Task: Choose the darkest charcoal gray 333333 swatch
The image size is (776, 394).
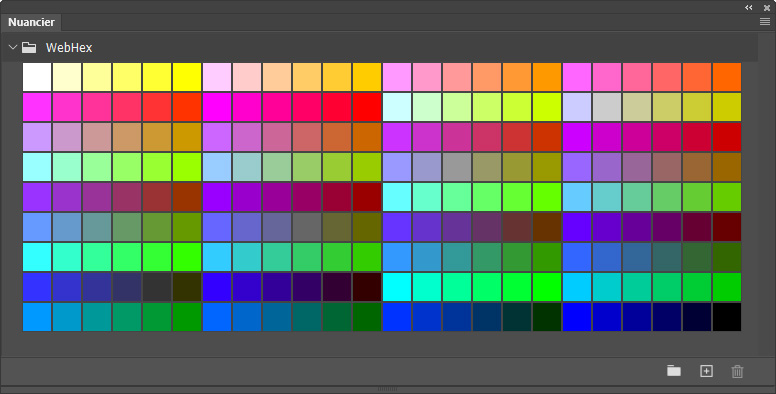Action: click(x=157, y=287)
